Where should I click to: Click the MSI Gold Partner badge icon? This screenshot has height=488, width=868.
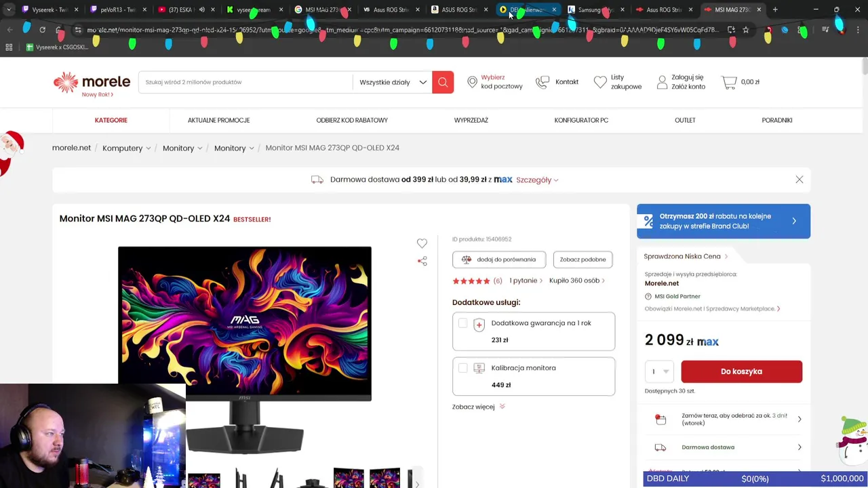tap(648, 296)
